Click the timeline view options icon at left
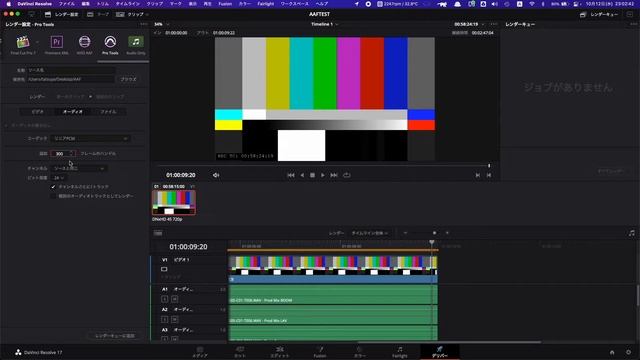 [x=158, y=233]
